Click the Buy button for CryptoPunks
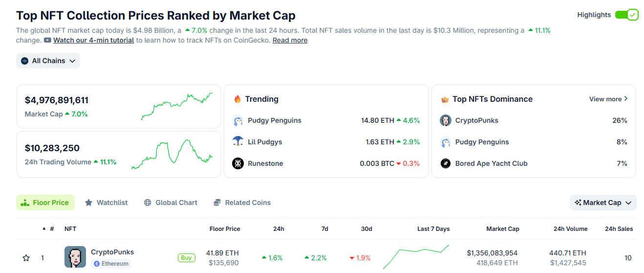The height and width of the screenshot is (273, 644). 186,258
